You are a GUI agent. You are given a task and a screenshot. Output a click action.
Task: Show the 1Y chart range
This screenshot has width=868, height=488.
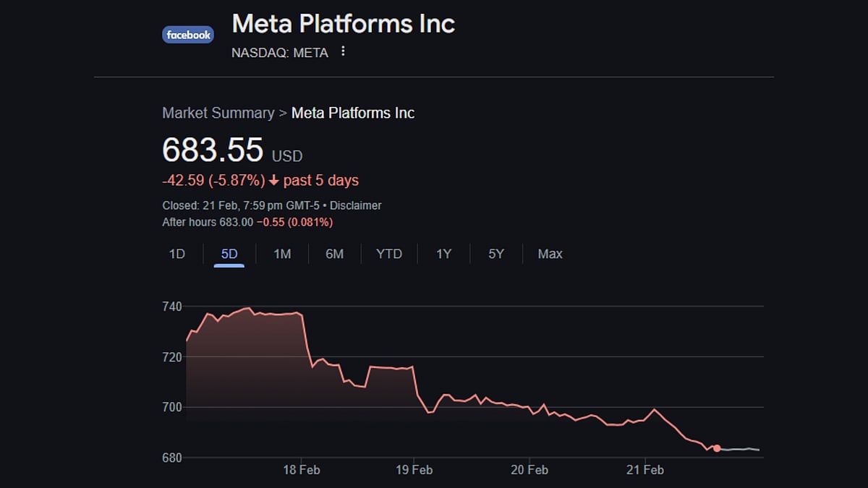click(x=443, y=254)
